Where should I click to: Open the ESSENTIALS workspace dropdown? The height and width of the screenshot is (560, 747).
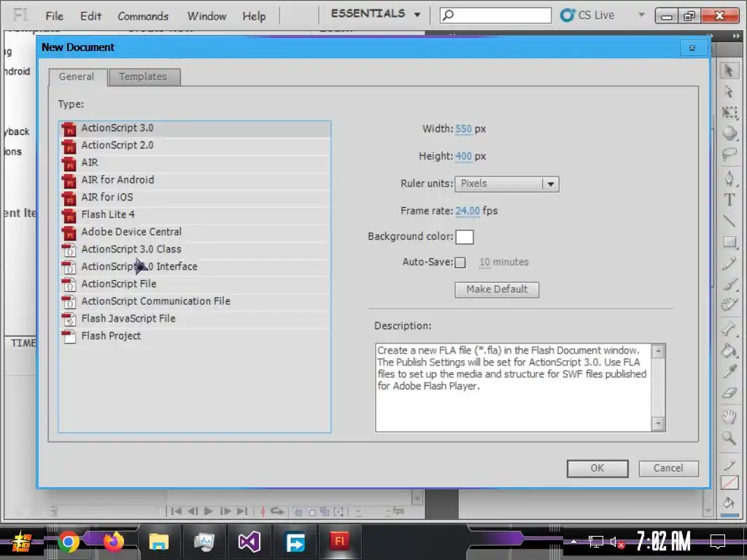pyautogui.click(x=376, y=15)
